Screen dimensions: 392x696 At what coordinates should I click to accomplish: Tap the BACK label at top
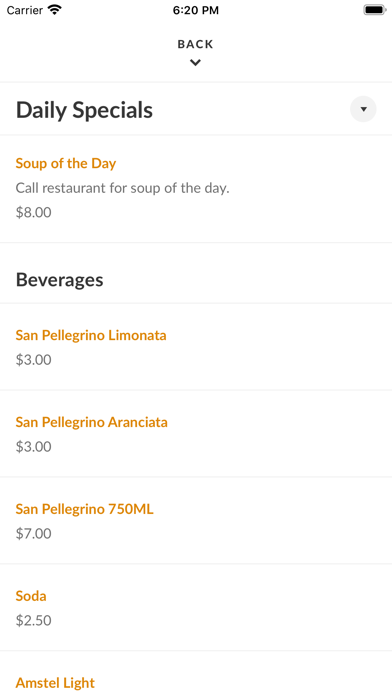[x=195, y=44]
